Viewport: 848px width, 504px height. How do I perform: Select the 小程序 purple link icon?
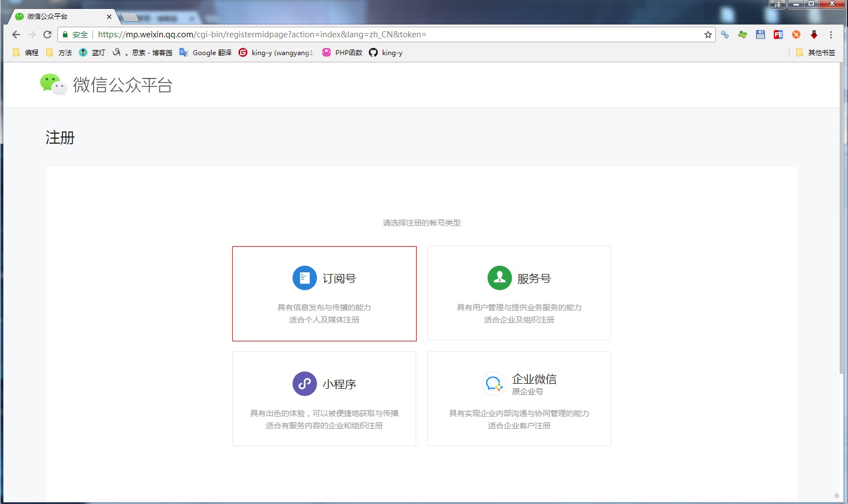(x=305, y=384)
